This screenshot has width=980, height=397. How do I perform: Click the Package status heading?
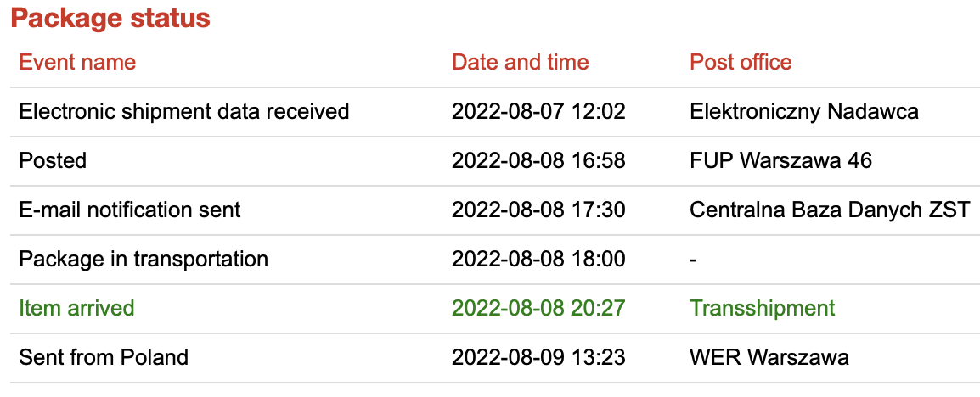110,19
